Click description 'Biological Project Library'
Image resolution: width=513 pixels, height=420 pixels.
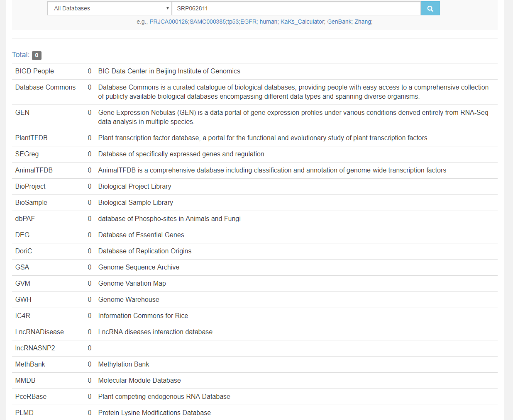click(134, 187)
